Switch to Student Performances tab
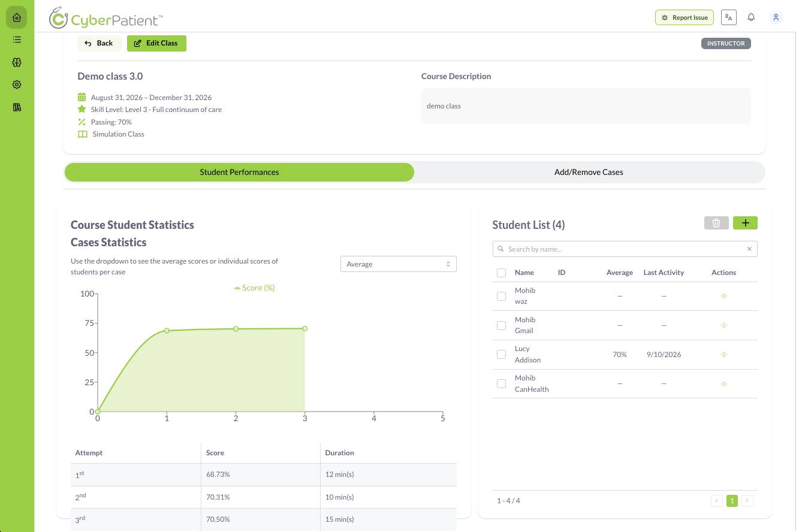 point(239,172)
